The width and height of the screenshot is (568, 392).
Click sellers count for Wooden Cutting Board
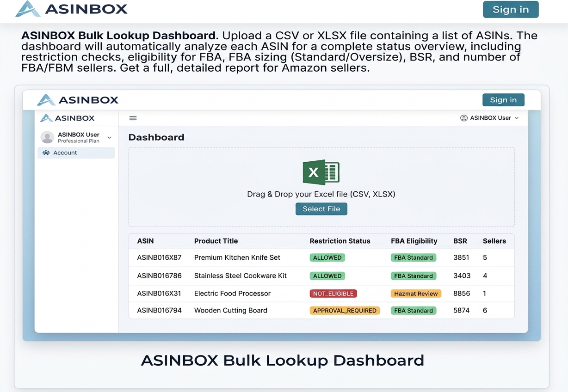[x=485, y=310]
